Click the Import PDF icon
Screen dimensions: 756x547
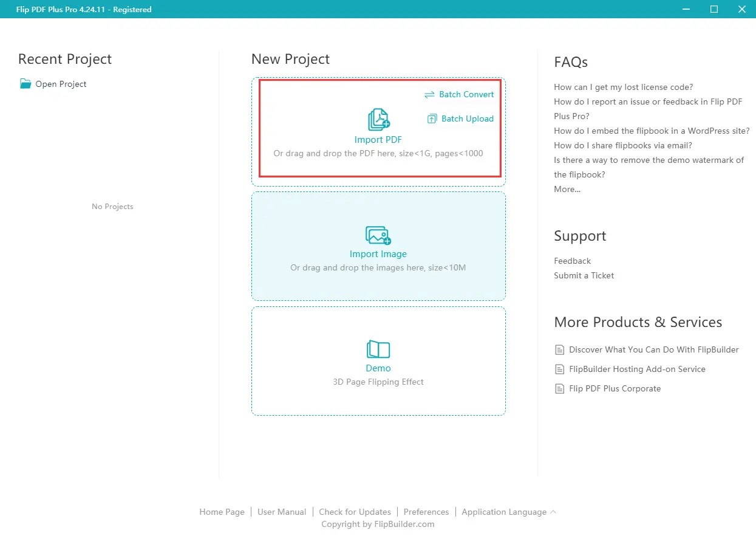point(378,120)
